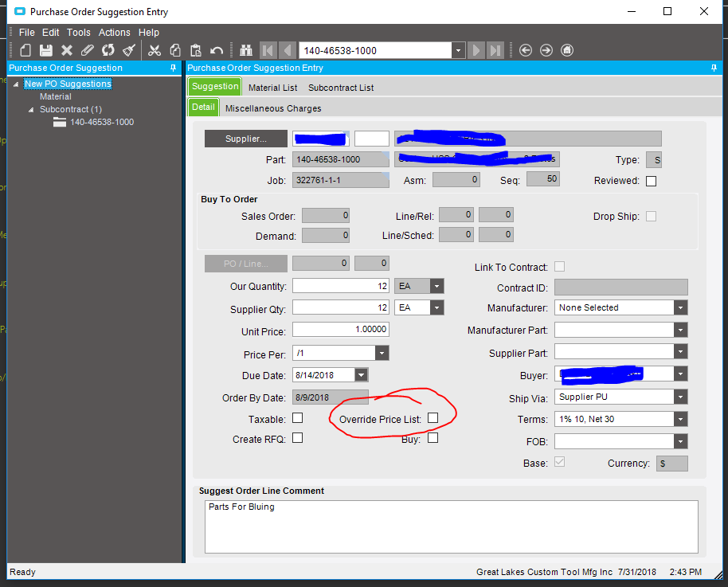
Task: Click the Home icon in toolbar
Action: [567, 50]
